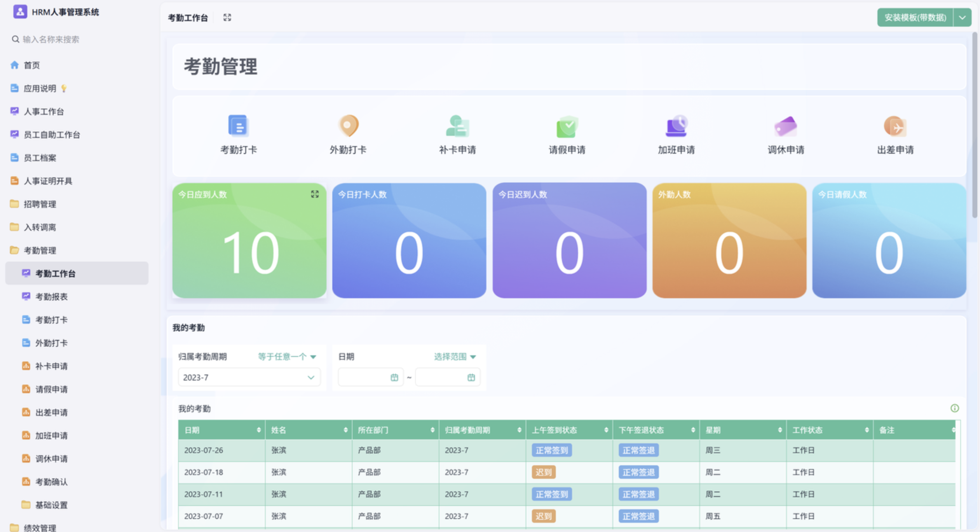
Task: Open the 调休申请 purple ticket icon
Action: point(786,126)
